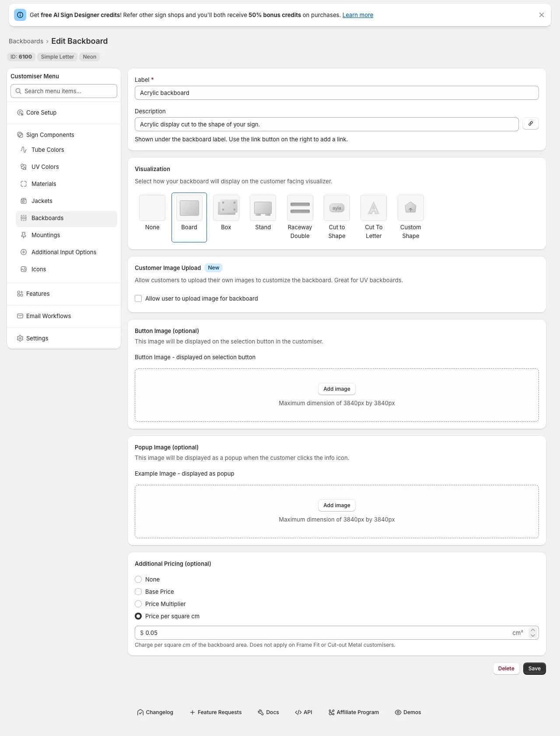The height and width of the screenshot is (736, 560).
Task: Open the Learn more link
Action: click(357, 15)
